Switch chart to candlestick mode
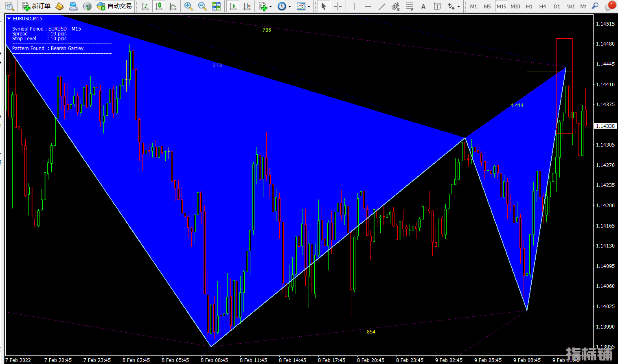 159,6
